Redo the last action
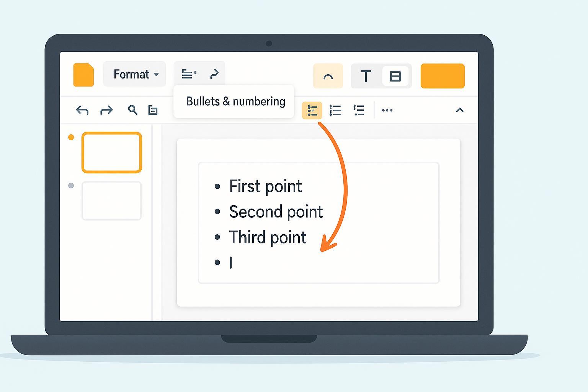588x392 pixels. point(106,110)
